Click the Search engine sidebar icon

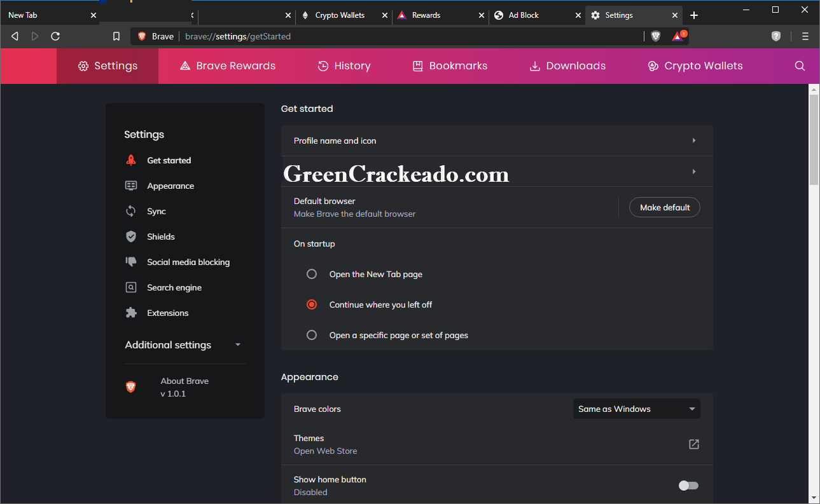131,287
